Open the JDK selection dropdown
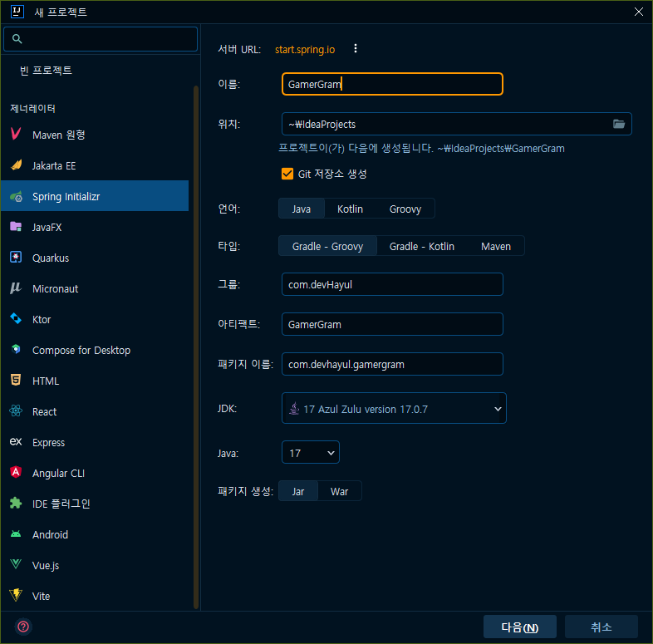Image resolution: width=653 pixels, height=644 pixels. [394, 408]
